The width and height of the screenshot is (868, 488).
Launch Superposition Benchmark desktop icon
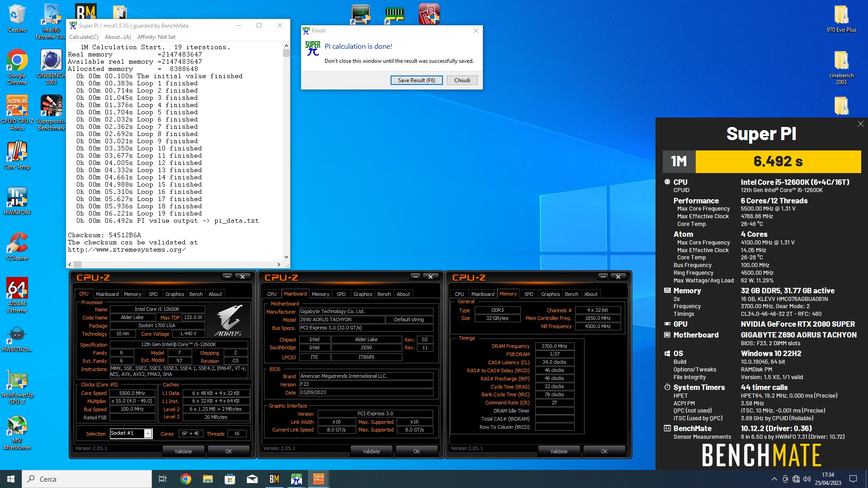(x=51, y=113)
